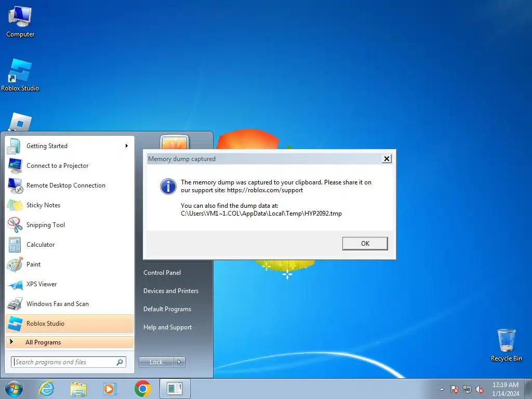Select the Sticky Notes menu entry
Screen dimensions: 532x399
pos(70,205)
